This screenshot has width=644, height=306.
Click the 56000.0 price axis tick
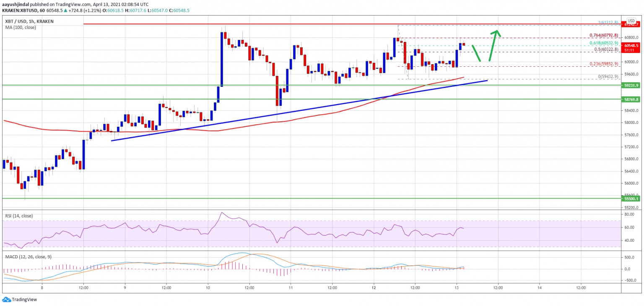(x=631, y=183)
